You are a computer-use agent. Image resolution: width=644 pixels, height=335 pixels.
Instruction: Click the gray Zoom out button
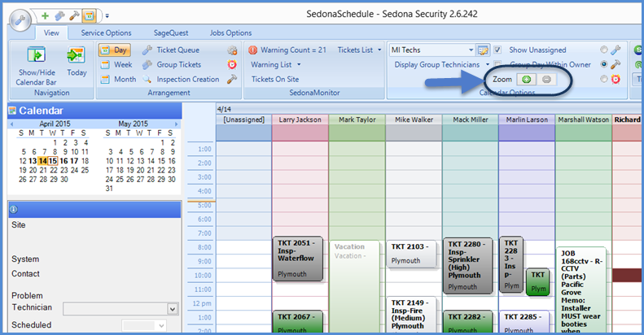[x=546, y=79]
